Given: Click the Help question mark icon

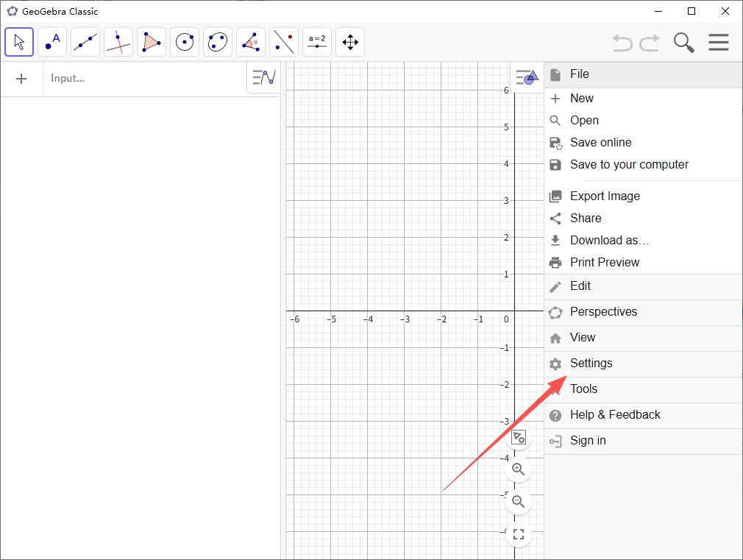Looking at the screenshot, I should [555, 415].
